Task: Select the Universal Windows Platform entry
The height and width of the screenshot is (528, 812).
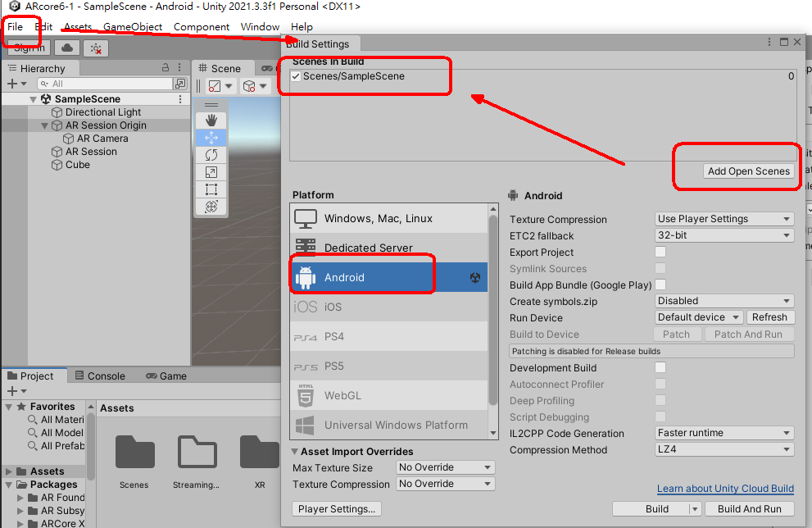Action: [389, 425]
